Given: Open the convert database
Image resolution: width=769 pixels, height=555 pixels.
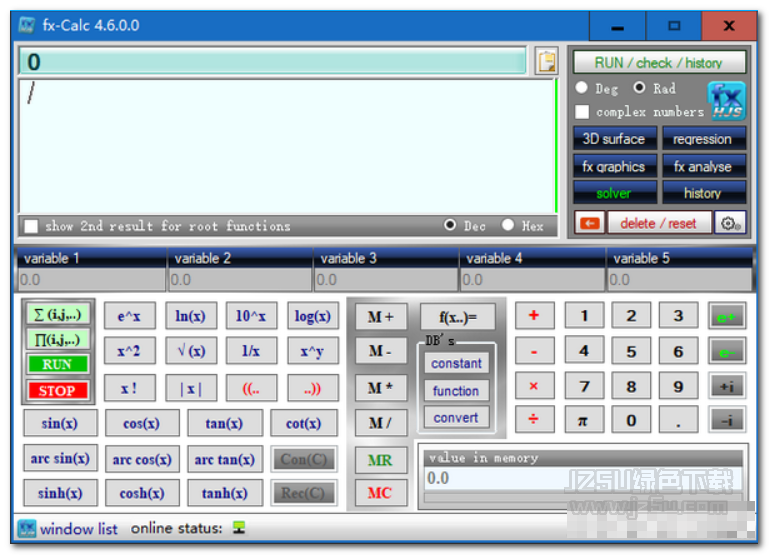Looking at the screenshot, I should click(456, 418).
